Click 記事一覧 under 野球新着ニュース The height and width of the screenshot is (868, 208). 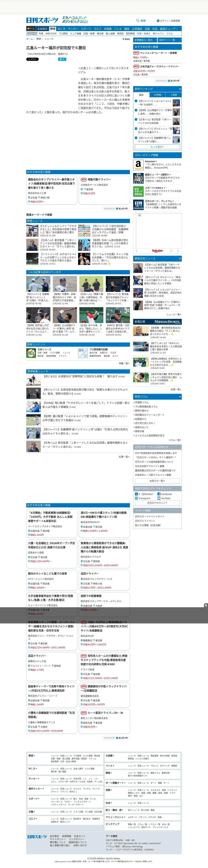pos(124,457)
